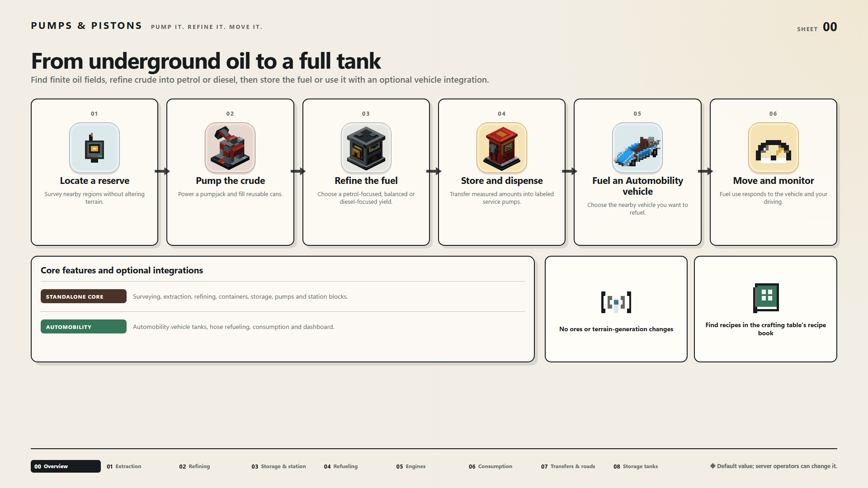Open the 01 Extraction tab
The image size is (868, 488).
[124, 466]
